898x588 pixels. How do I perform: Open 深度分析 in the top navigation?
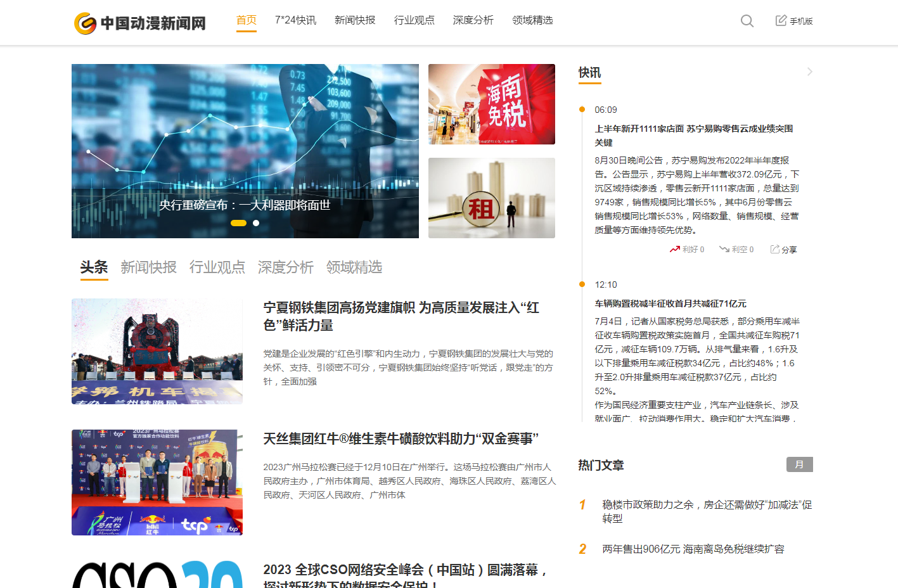(x=473, y=20)
